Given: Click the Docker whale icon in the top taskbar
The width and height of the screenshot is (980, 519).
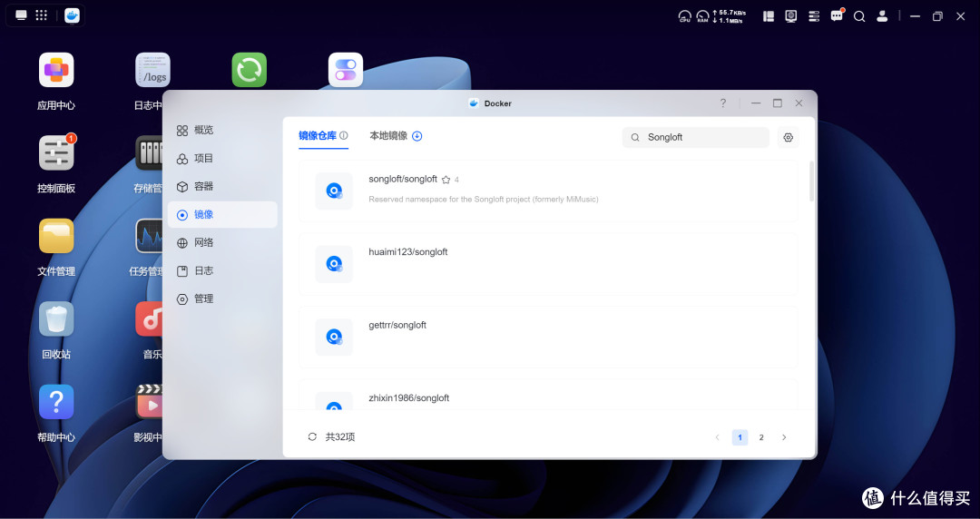Looking at the screenshot, I should tap(73, 15).
